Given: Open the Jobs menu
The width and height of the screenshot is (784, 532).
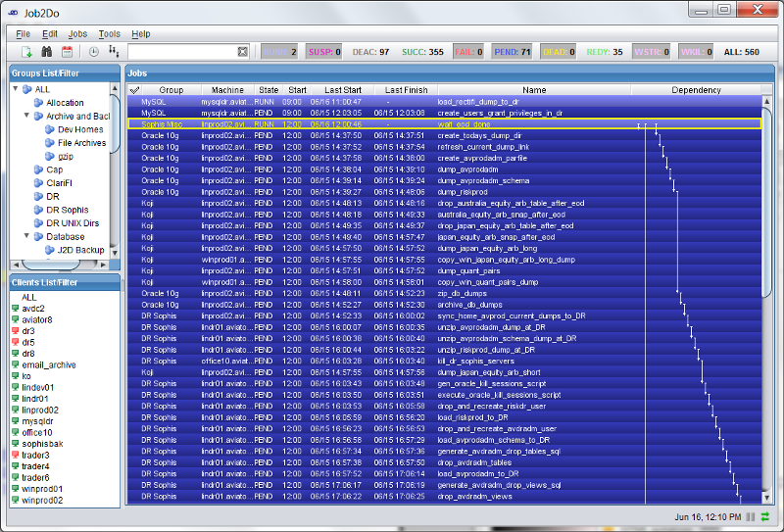Looking at the screenshot, I should point(77,33).
